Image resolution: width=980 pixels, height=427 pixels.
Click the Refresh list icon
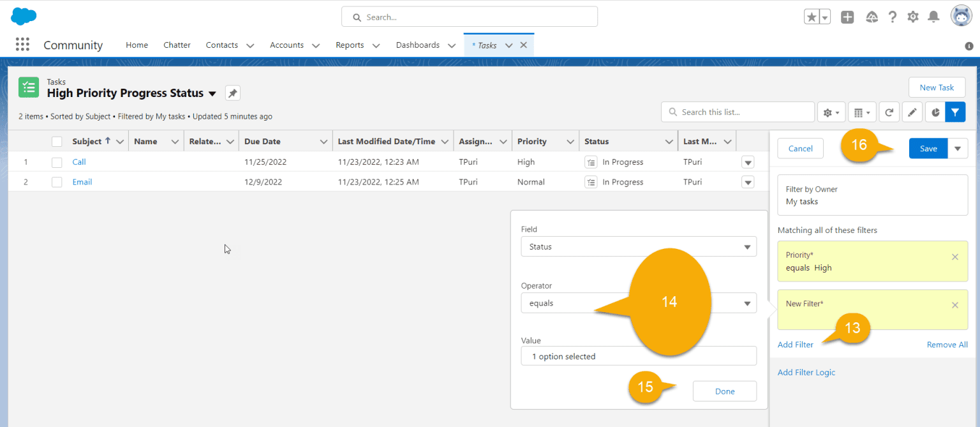[x=889, y=112]
